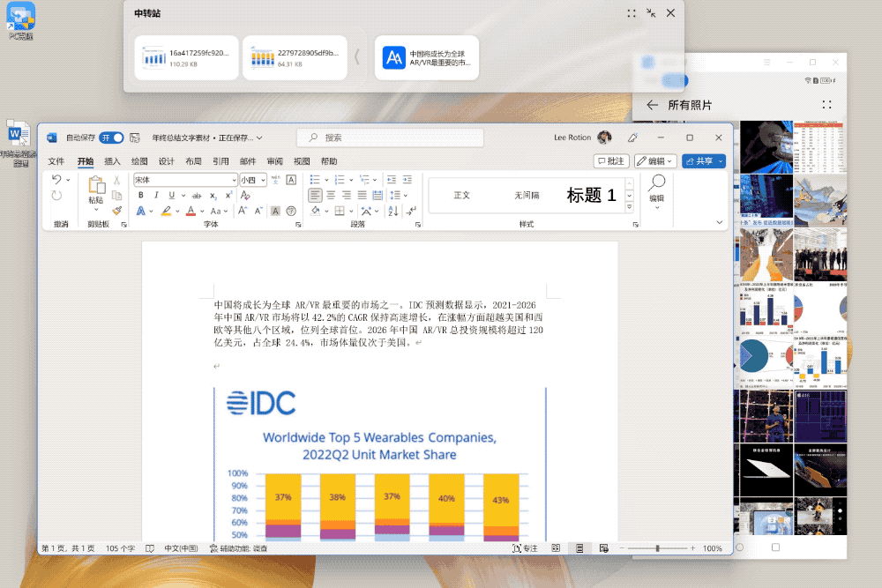Screen dimensions: 882x588
Task: Click the Undo arrow icon
Action: click(x=56, y=180)
